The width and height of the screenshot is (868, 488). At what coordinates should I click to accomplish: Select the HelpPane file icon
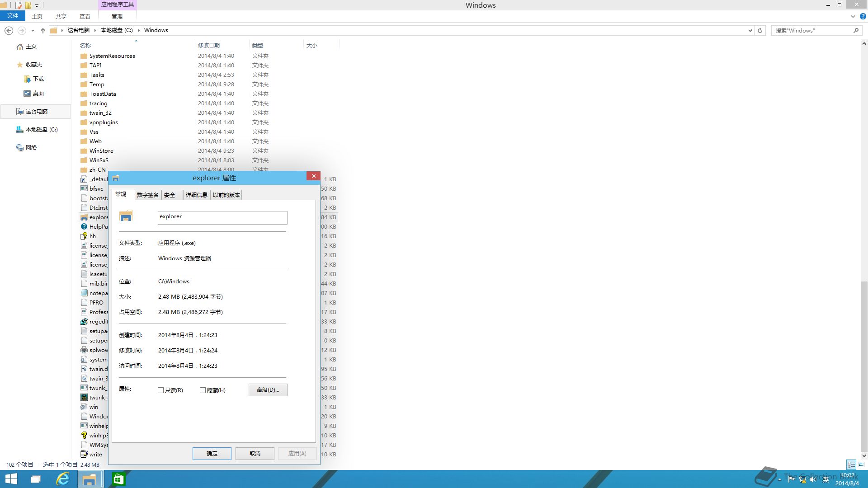click(x=84, y=227)
